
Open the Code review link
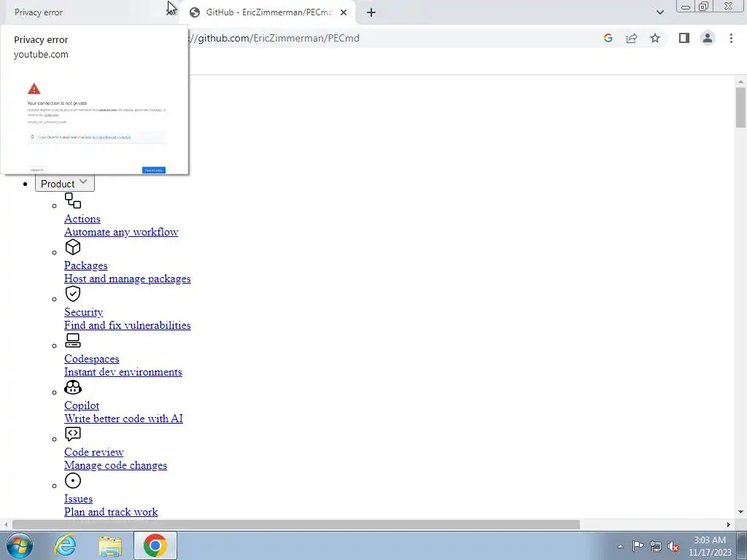point(94,452)
